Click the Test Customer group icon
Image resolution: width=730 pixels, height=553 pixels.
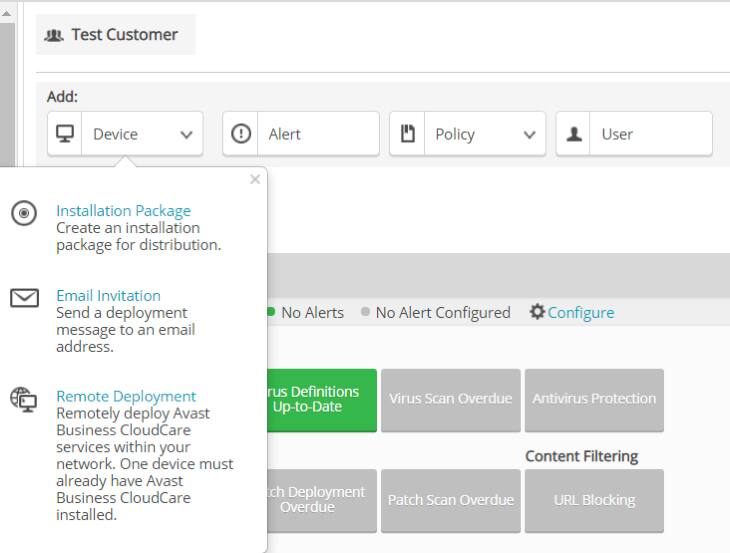click(x=54, y=35)
